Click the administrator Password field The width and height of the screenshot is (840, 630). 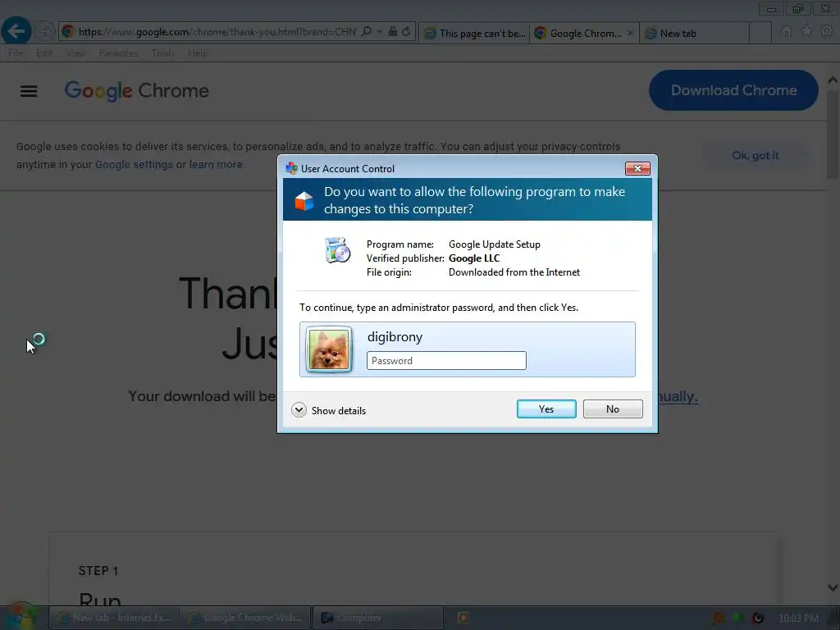pyautogui.click(x=445, y=361)
